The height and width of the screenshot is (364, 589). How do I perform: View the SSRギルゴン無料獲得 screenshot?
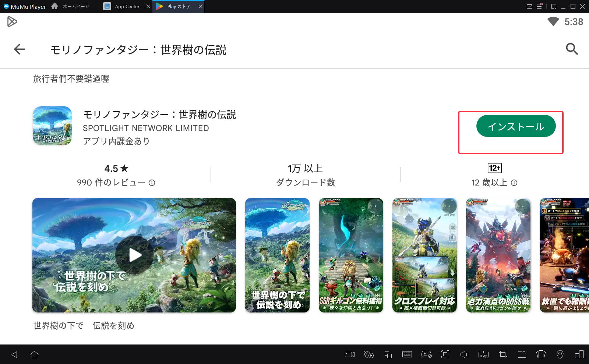351,255
